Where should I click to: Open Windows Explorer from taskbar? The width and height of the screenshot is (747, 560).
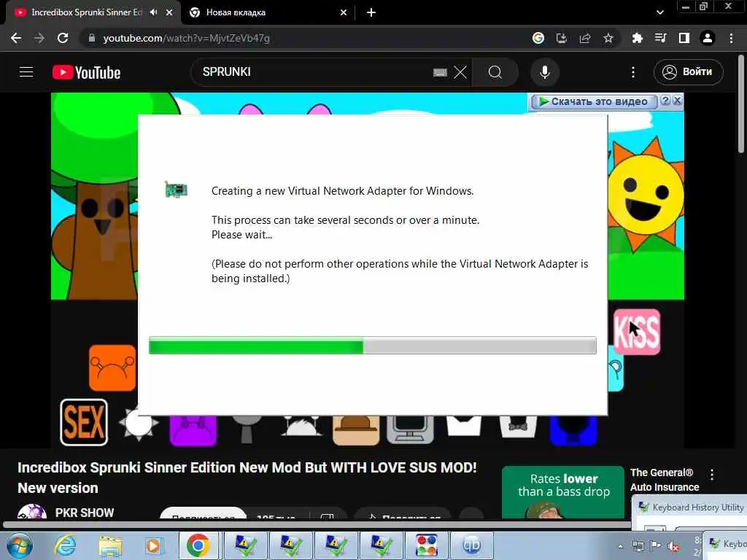pyautogui.click(x=110, y=545)
